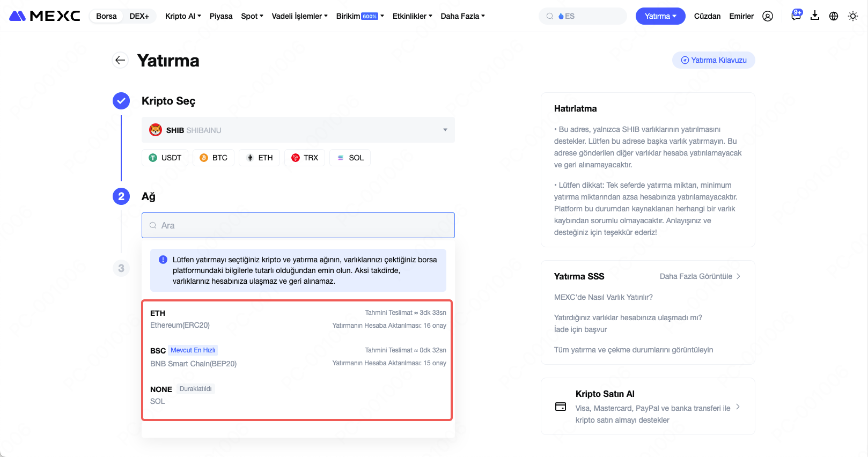Click the card icon beside Kripto Satın Al

point(561,407)
